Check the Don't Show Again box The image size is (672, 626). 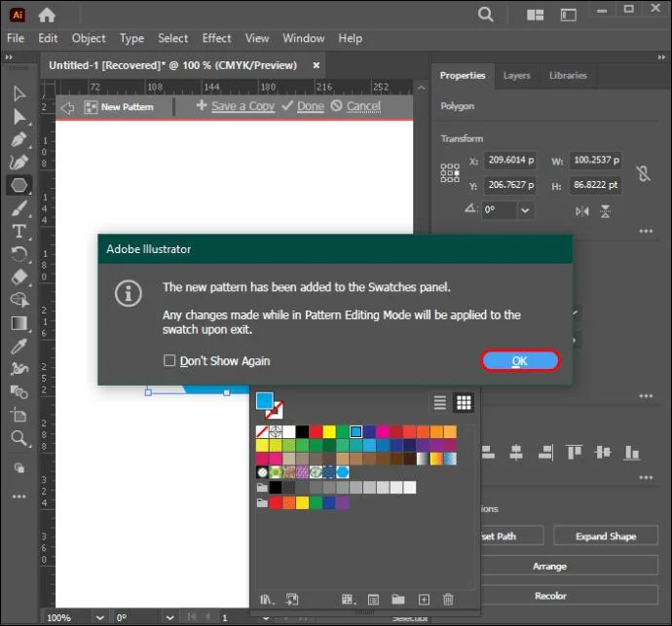169,360
